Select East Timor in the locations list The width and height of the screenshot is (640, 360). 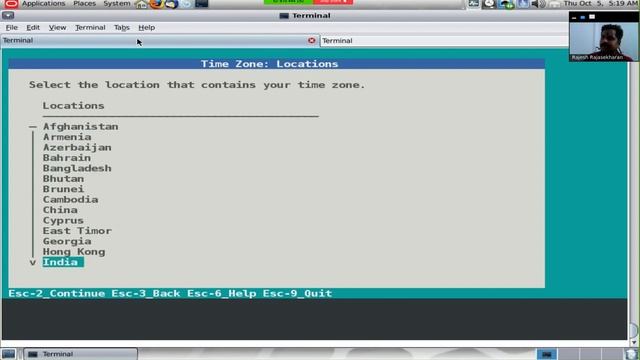tap(77, 231)
